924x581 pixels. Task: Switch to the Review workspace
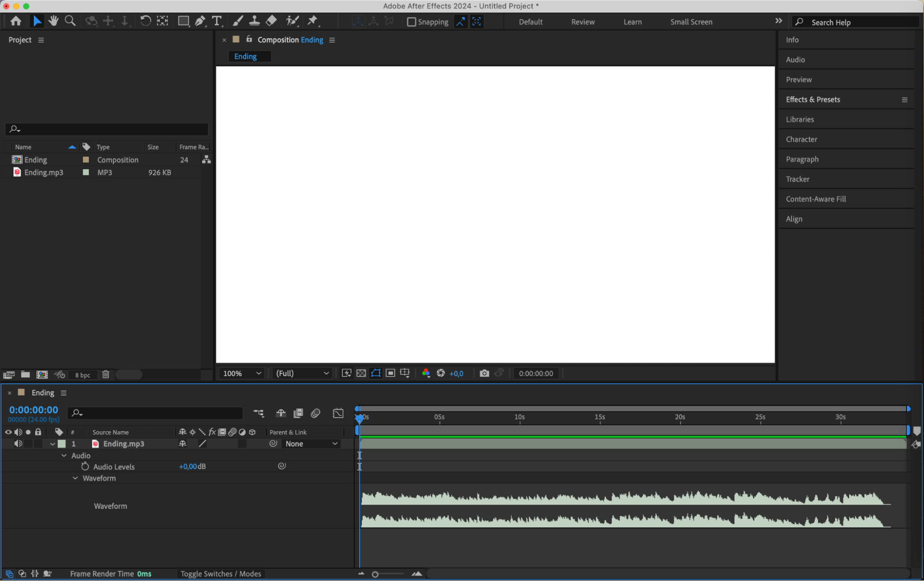(x=582, y=22)
